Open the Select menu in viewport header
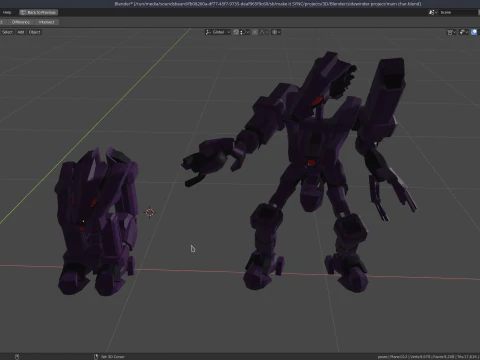The width and height of the screenshot is (480, 360). click(x=7, y=32)
